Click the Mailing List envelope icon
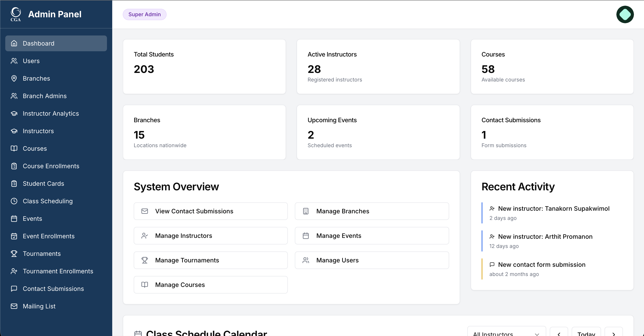The height and width of the screenshot is (336, 644). pyautogui.click(x=14, y=306)
